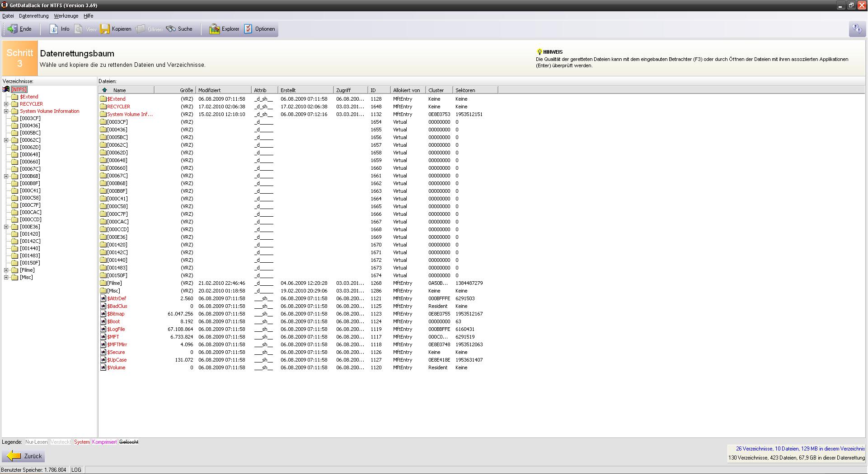Image resolution: width=868 pixels, height=474 pixels.
Task: Click the help question mark icon
Action: (x=857, y=29)
